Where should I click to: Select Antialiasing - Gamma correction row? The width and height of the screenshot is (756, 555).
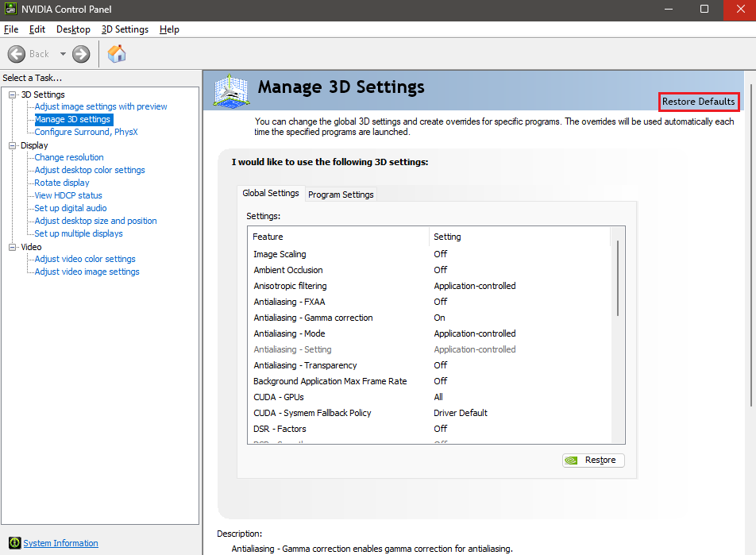click(x=430, y=318)
